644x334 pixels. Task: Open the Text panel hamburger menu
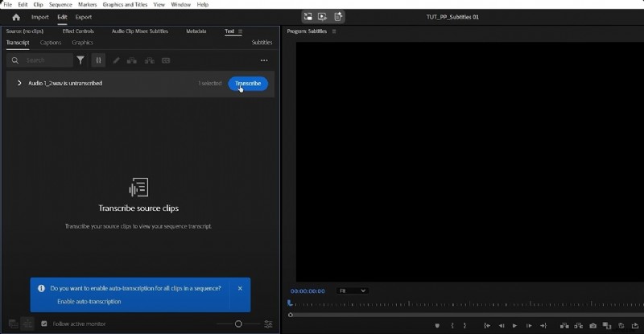point(240,31)
